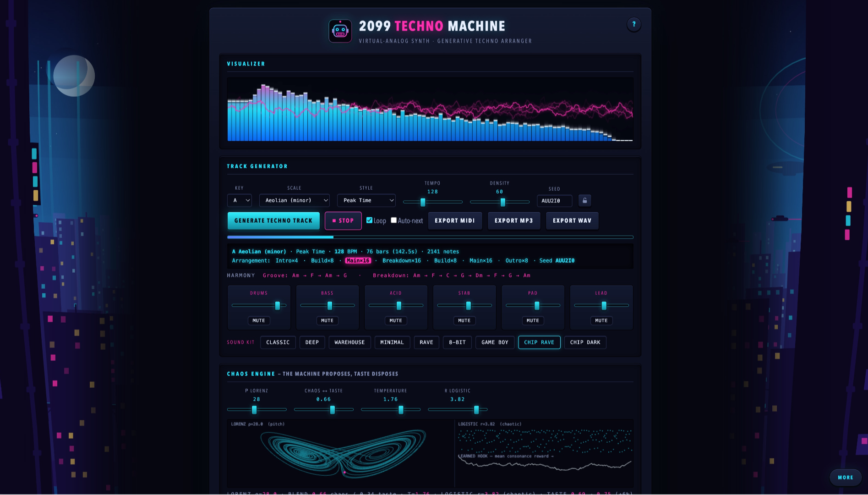This screenshot has height=495, width=868.
Task: Click highlighted Main×16 arrangement section
Action: [358, 260]
